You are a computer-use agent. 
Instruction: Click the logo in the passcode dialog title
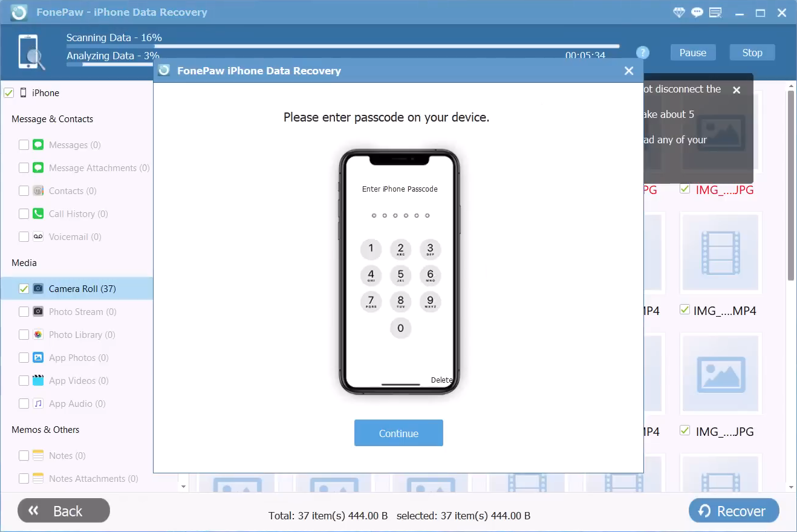coord(164,71)
